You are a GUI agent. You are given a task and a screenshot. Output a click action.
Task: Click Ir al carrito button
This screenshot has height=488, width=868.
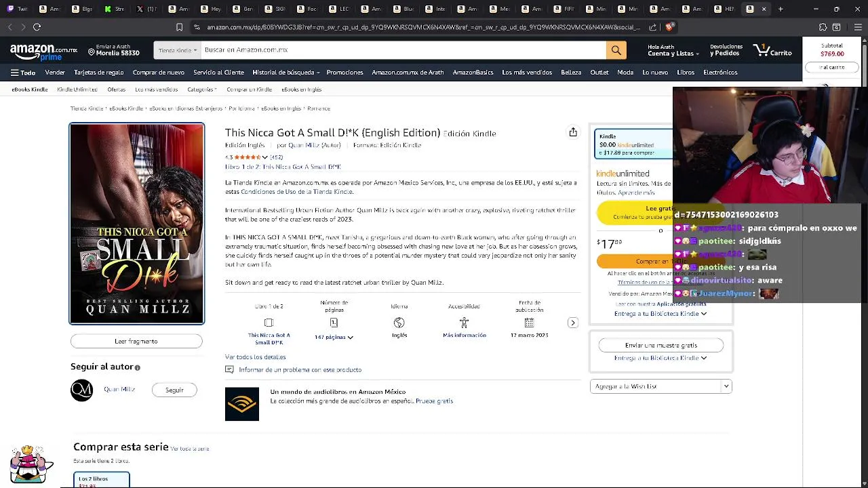click(832, 67)
